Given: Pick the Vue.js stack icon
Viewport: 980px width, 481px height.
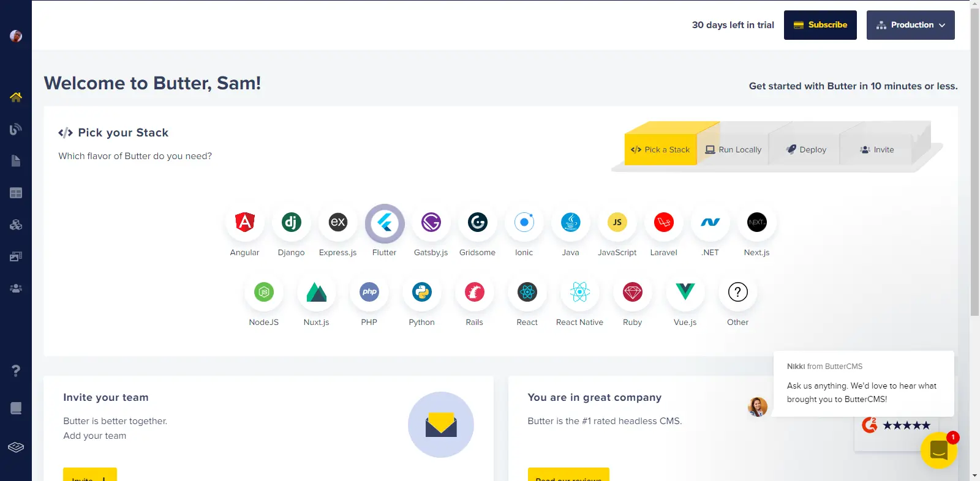Looking at the screenshot, I should click(x=685, y=292).
